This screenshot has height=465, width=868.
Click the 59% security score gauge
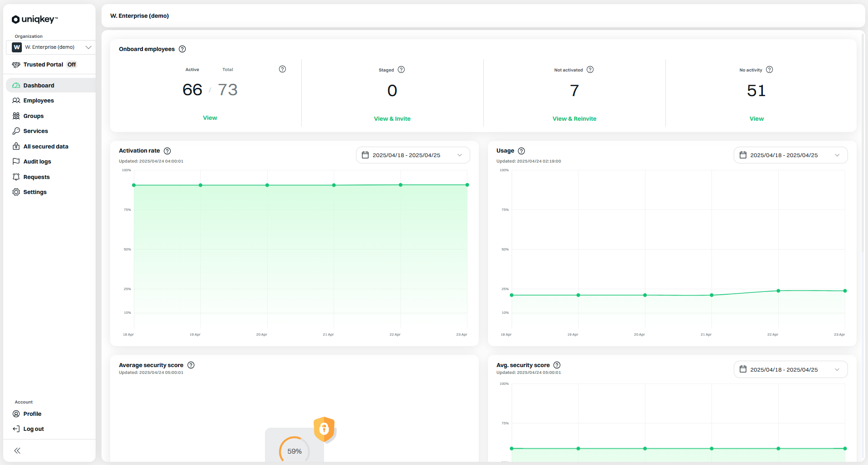point(294,451)
